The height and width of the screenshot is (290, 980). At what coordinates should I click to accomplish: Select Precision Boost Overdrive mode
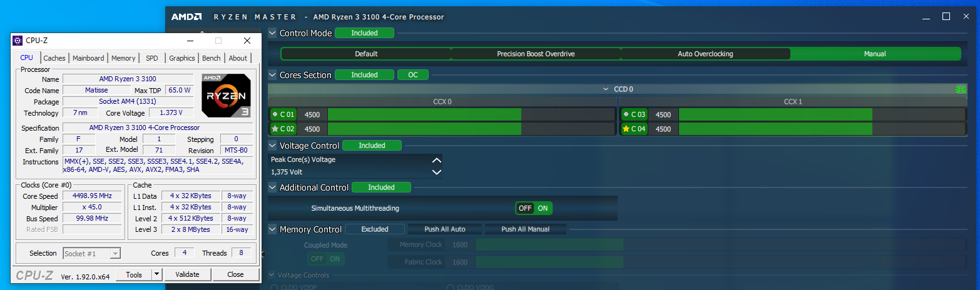point(536,54)
